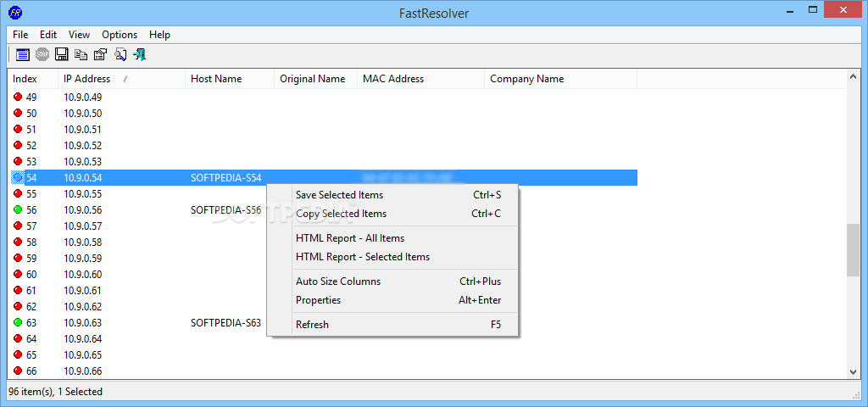This screenshot has height=407, width=868.
Task: Click the green status icon of row 54
Action: click(x=18, y=177)
